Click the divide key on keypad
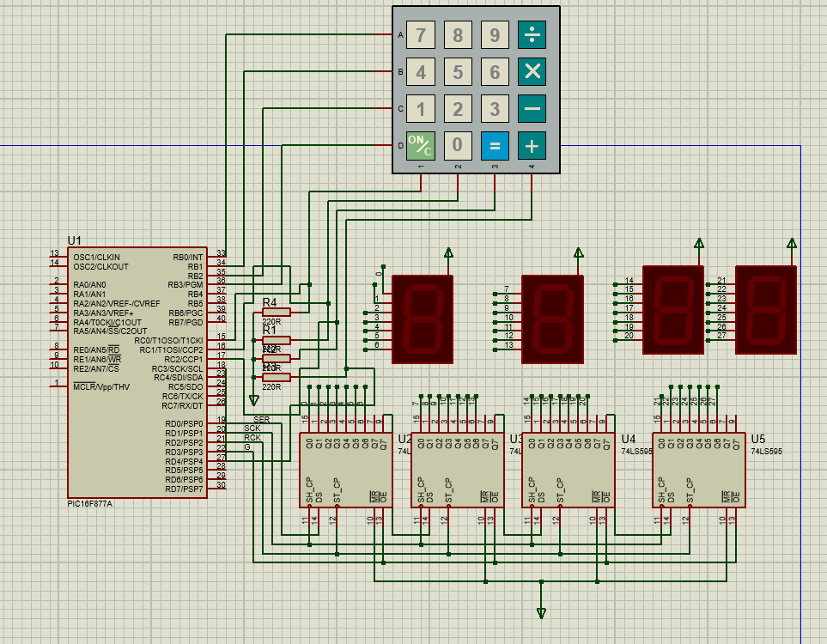The height and width of the screenshot is (644, 827). 532,35
